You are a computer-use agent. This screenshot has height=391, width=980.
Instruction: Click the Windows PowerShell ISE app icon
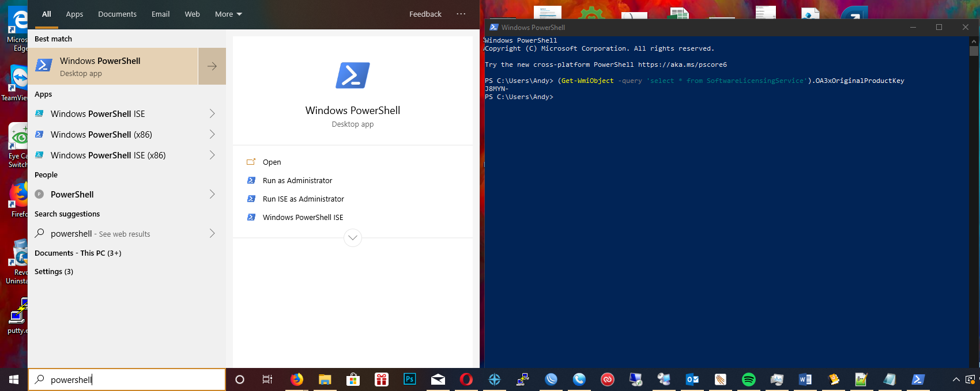[x=39, y=113]
